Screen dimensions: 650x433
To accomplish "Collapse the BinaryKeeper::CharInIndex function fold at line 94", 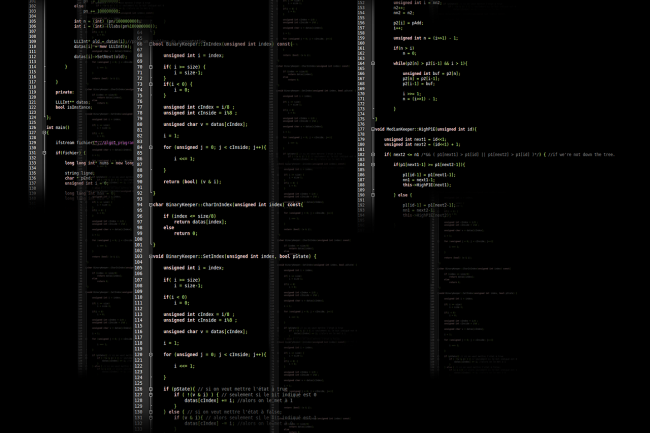I will [x=151, y=205].
